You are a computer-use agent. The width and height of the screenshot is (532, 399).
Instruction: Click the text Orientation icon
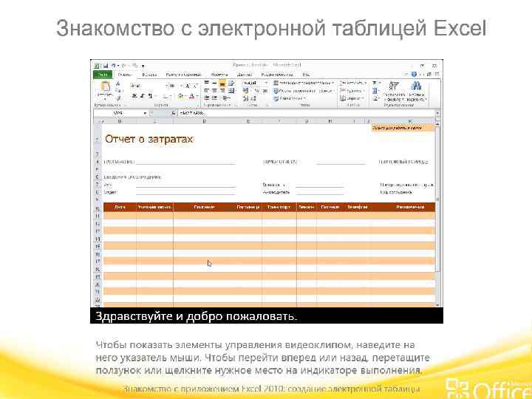pyautogui.click(x=226, y=98)
